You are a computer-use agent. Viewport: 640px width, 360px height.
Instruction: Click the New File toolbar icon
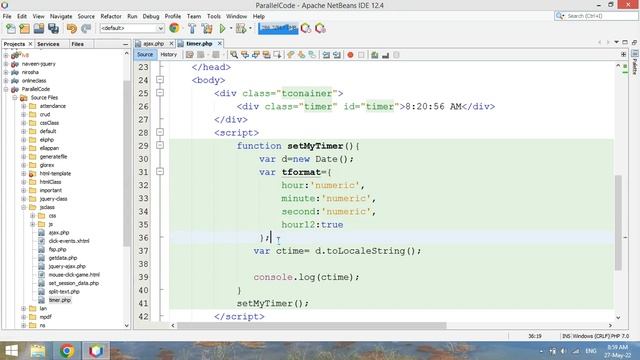[11, 28]
